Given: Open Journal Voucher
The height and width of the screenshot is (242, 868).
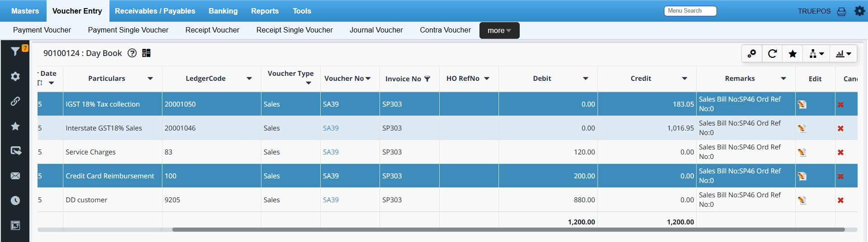Looking at the screenshot, I should click(x=376, y=30).
